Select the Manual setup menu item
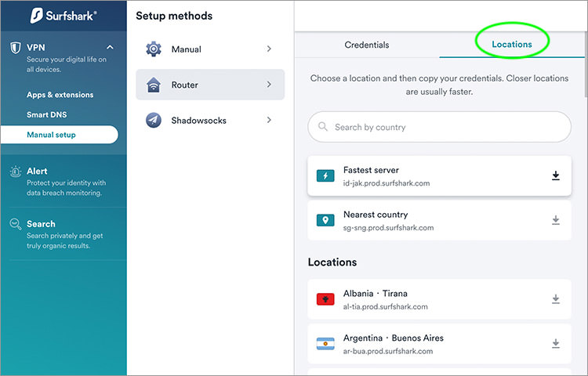588x376 pixels. (x=60, y=135)
